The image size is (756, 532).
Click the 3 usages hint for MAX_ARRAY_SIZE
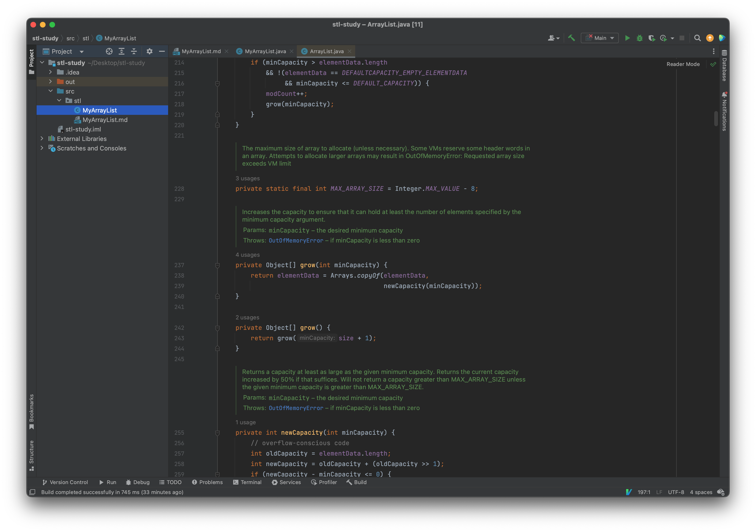pyautogui.click(x=248, y=178)
